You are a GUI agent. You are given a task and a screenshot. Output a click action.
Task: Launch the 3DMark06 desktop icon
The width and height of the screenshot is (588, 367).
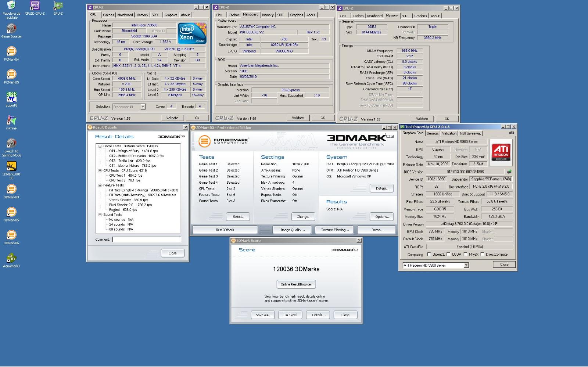point(11,238)
